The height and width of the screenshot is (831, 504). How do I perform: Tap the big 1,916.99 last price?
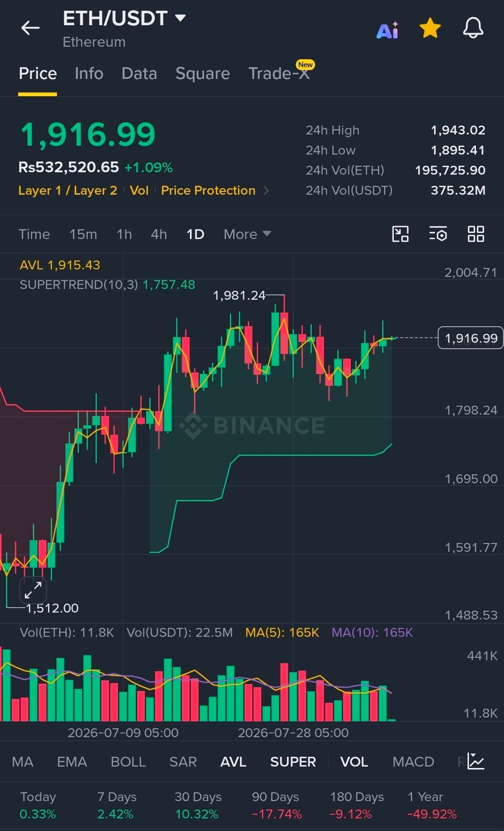(x=88, y=134)
